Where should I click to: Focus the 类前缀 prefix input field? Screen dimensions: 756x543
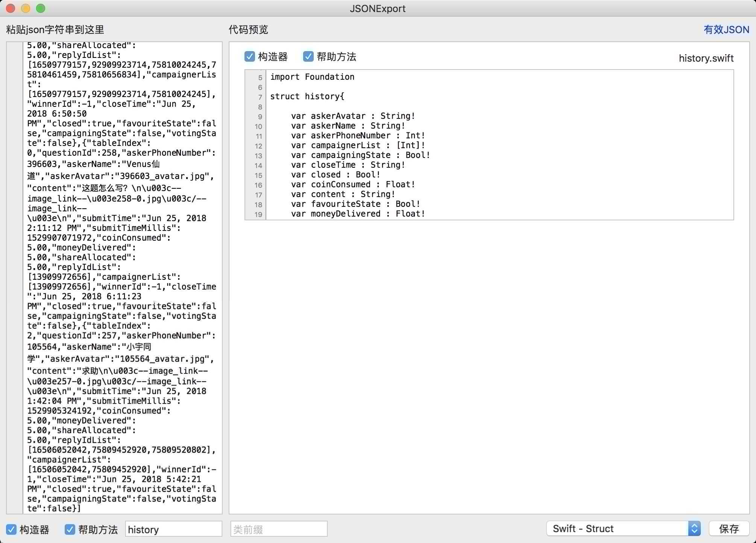point(278,529)
